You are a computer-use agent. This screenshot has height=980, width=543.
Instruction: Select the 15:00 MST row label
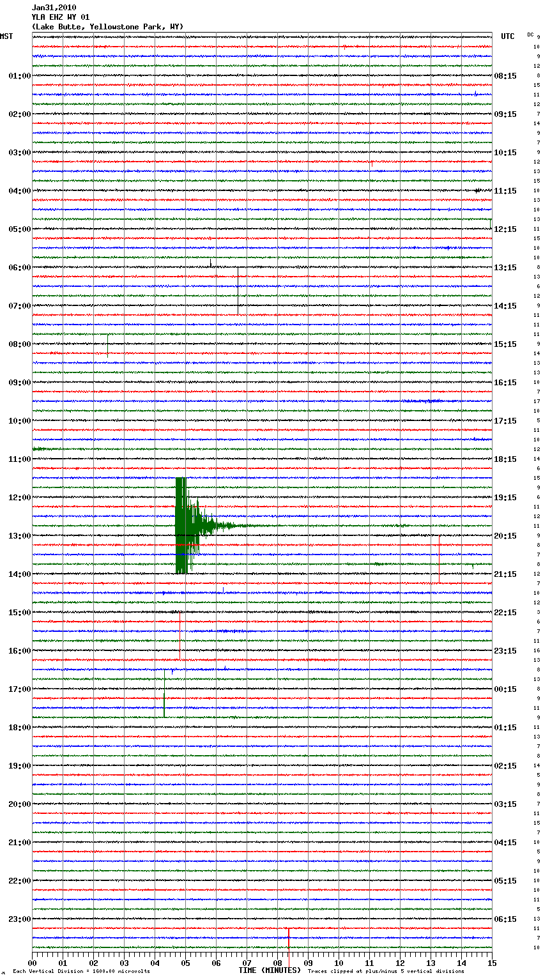tap(20, 613)
